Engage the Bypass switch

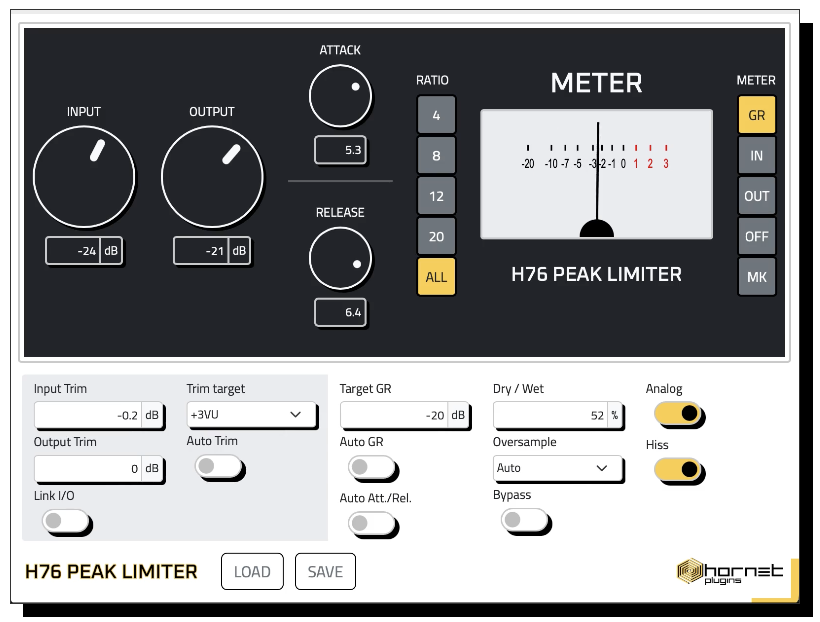pyautogui.click(x=526, y=522)
